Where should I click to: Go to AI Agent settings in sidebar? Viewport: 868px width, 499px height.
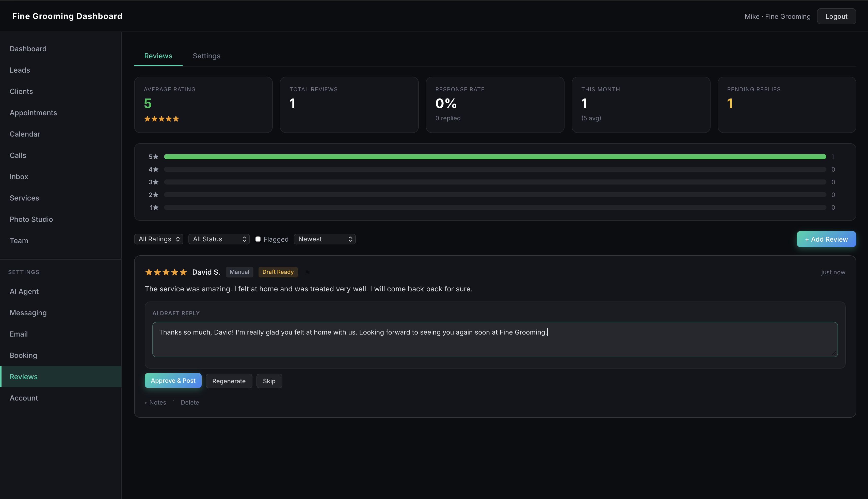24,291
